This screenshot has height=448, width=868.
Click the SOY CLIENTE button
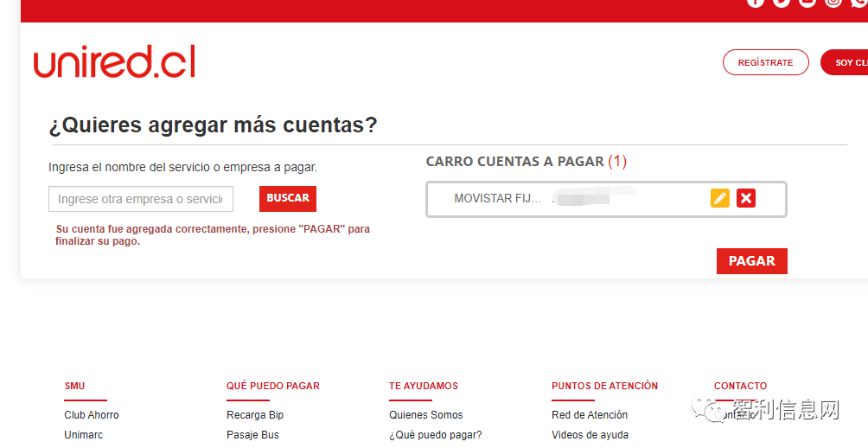(x=845, y=62)
